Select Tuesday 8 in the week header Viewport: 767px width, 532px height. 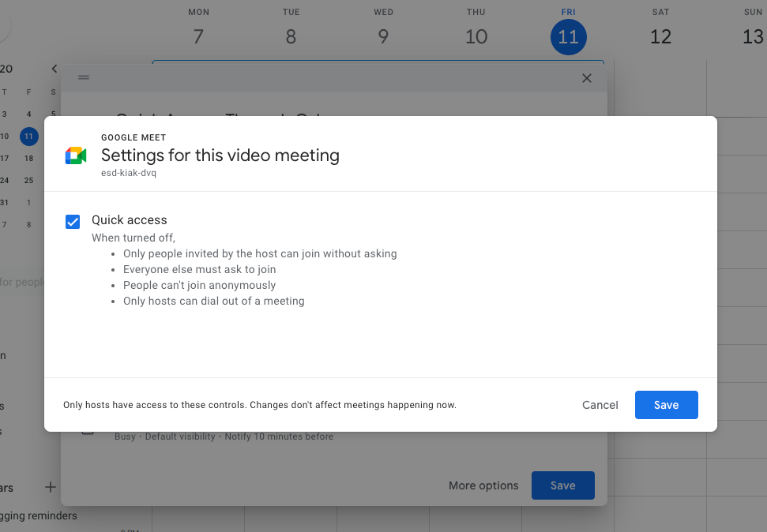[x=291, y=37]
